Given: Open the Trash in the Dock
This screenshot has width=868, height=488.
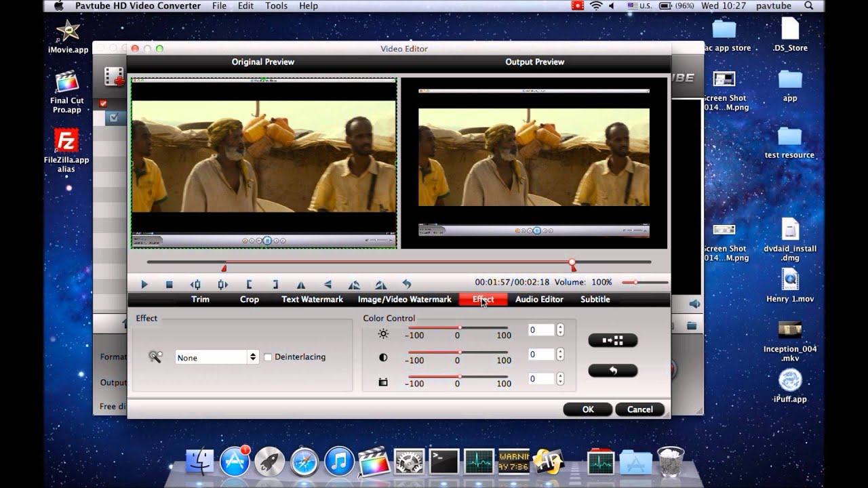Looking at the screenshot, I should point(670,461).
